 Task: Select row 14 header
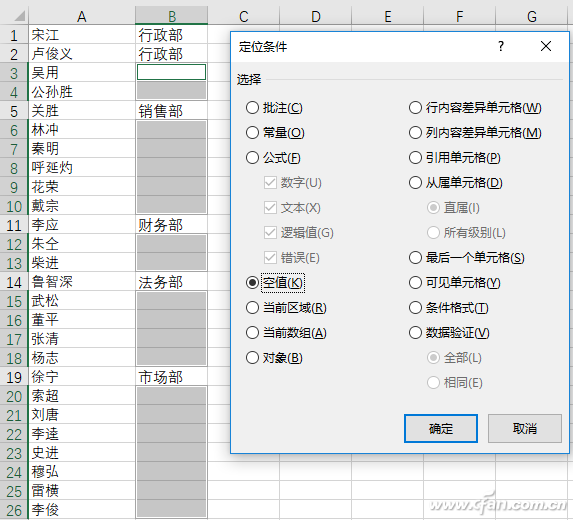click(14, 282)
